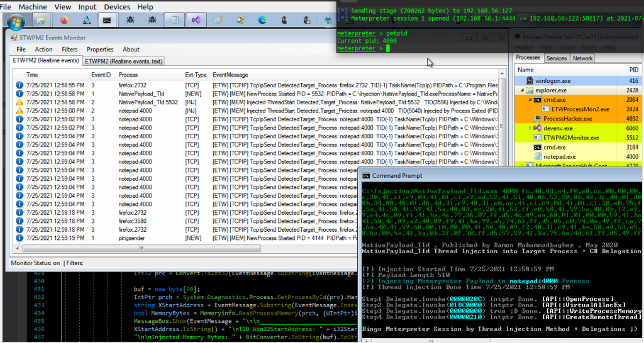Viewport: 644px width, 343px height.
Task: Open the Filters menu in ETWPM2
Action: [70, 49]
